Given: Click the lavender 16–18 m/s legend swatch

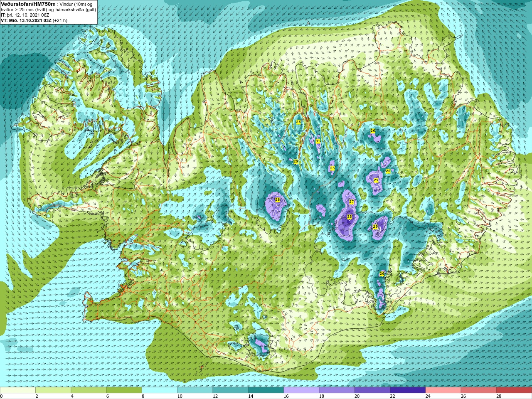Looking at the screenshot, I should click(x=301, y=390).
